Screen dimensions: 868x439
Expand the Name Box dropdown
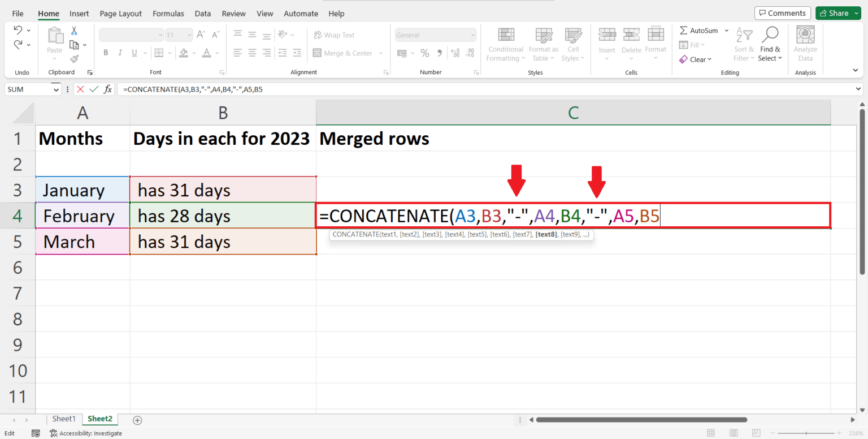pyautogui.click(x=56, y=89)
